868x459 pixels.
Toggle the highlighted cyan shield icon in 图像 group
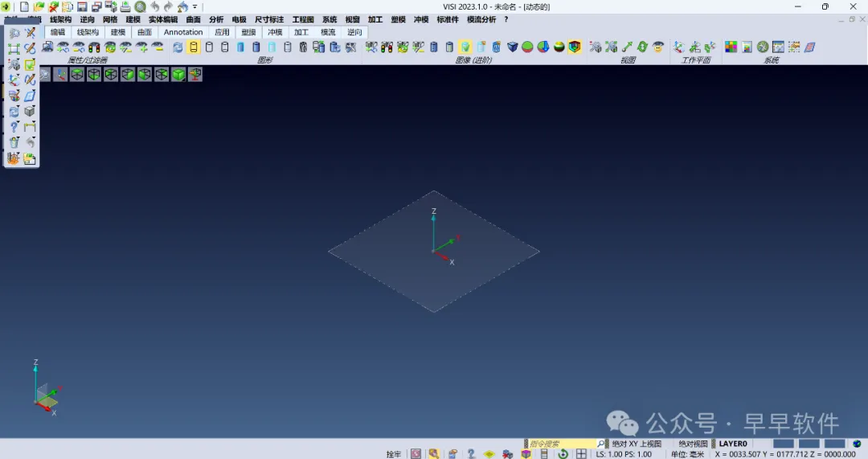(465, 47)
